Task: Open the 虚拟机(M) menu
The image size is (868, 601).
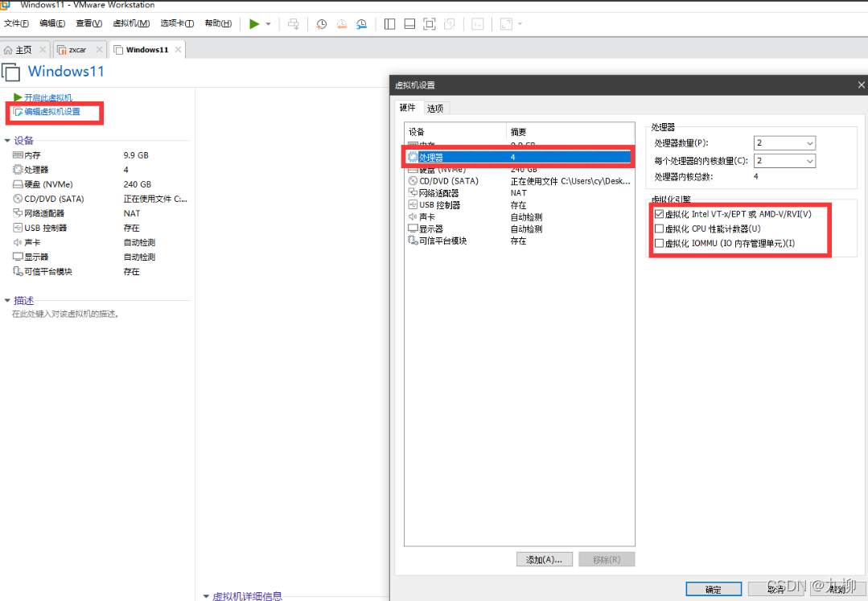Action: point(131,23)
